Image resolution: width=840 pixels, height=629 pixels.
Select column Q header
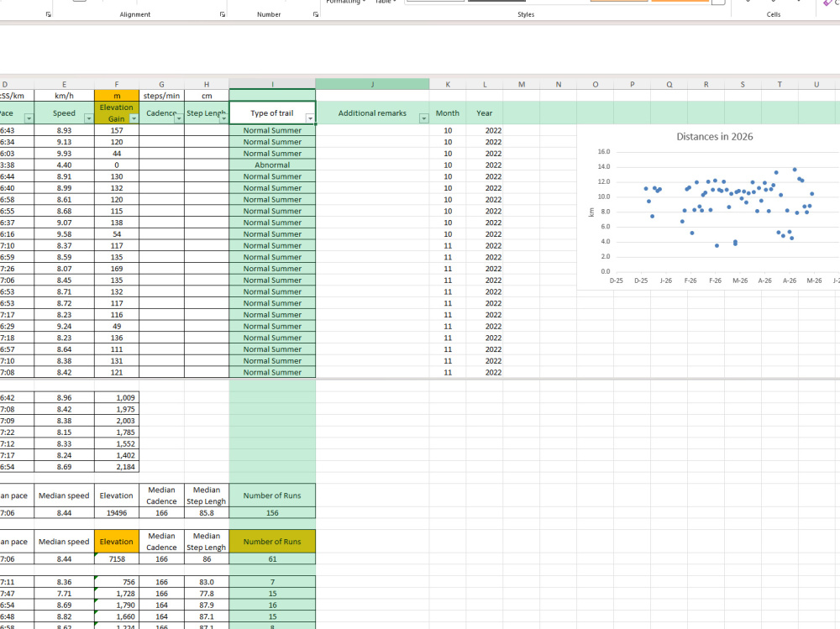click(x=669, y=84)
